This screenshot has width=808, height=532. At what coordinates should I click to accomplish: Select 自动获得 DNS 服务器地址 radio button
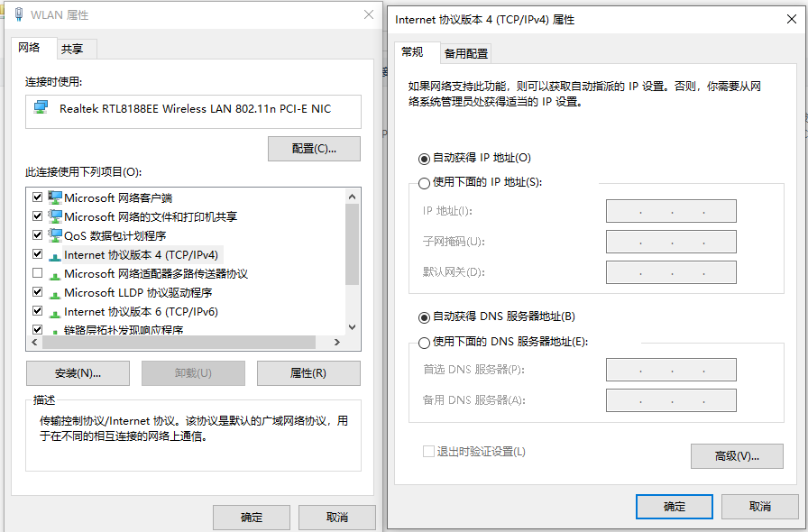click(x=424, y=317)
